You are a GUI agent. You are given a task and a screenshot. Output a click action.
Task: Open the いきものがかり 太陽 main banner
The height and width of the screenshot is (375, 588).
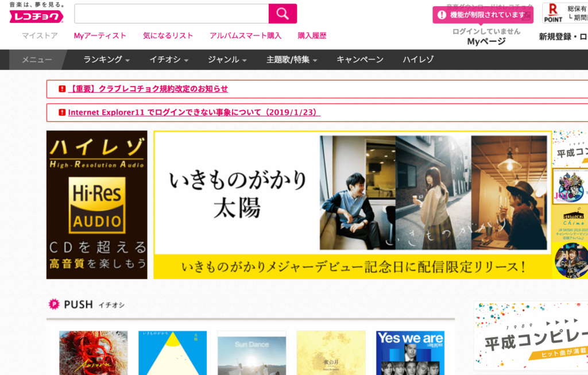point(353,205)
